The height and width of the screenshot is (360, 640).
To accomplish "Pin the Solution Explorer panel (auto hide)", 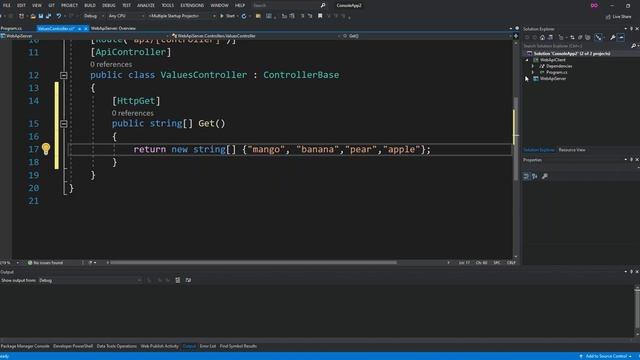I will coord(631,29).
